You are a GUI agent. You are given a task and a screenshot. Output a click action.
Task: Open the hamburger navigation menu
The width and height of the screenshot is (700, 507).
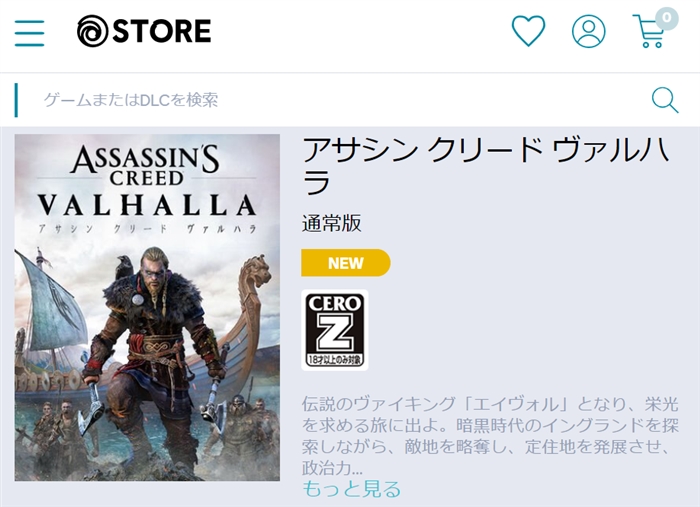coord(29,33)
